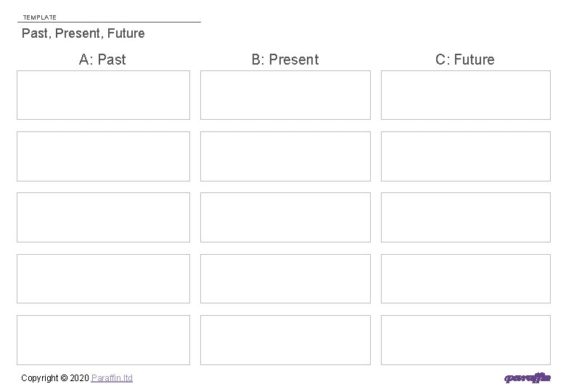Click the third box under C: Future

click(466, 217)
